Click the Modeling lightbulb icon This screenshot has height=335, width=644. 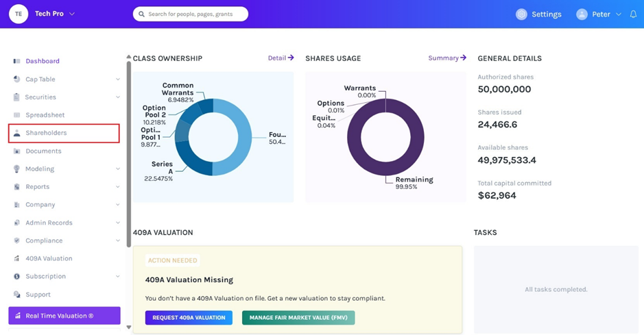click(16, 169)
